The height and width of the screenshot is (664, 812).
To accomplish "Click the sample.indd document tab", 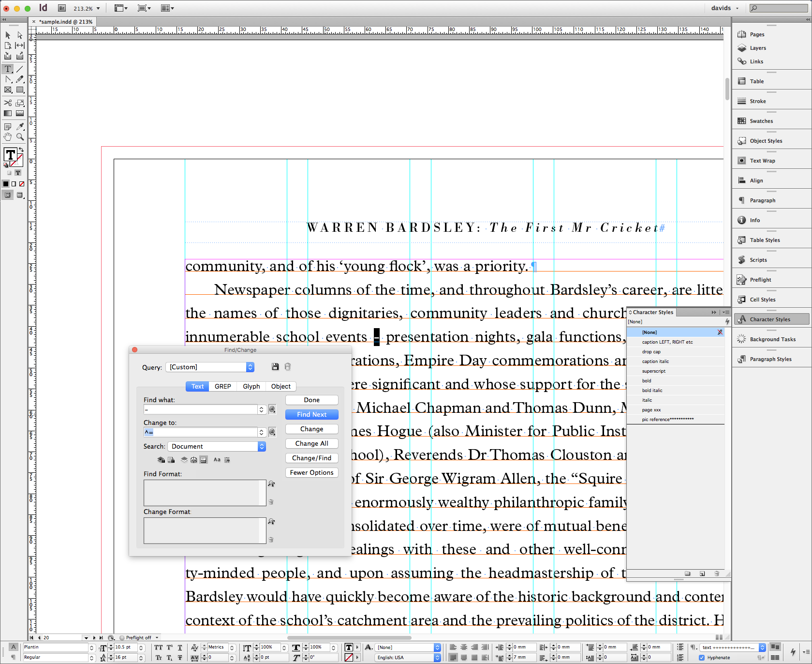I will tap(64, 21).
